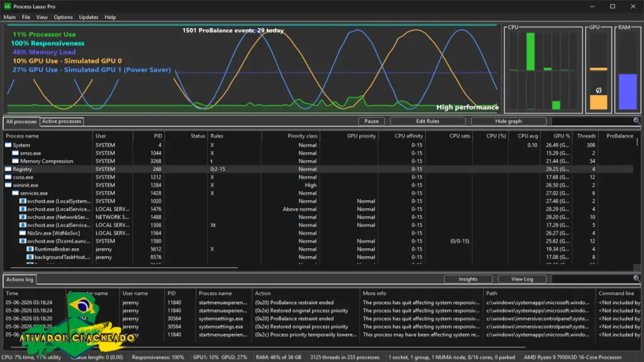Click the GPU usage meter bar
Screen dimensions: 644x362
[x=599, y=102]
